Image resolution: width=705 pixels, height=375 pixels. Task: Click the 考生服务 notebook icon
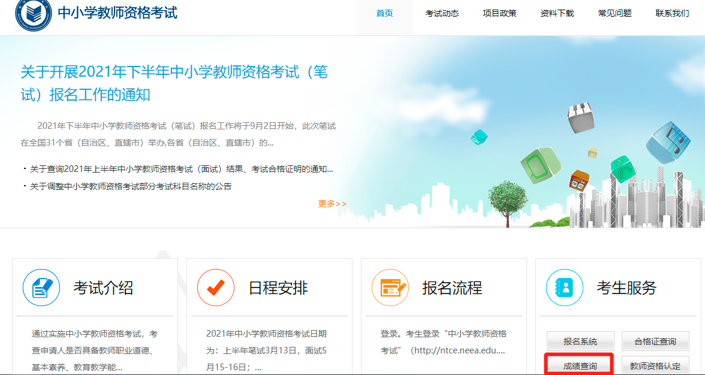(x=565, y=288)
